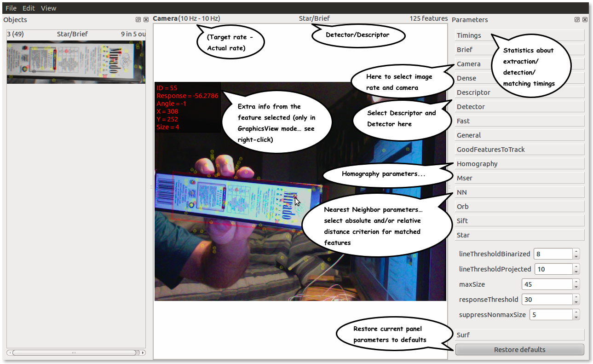Close the Parameters dock panel

(585, 20)
